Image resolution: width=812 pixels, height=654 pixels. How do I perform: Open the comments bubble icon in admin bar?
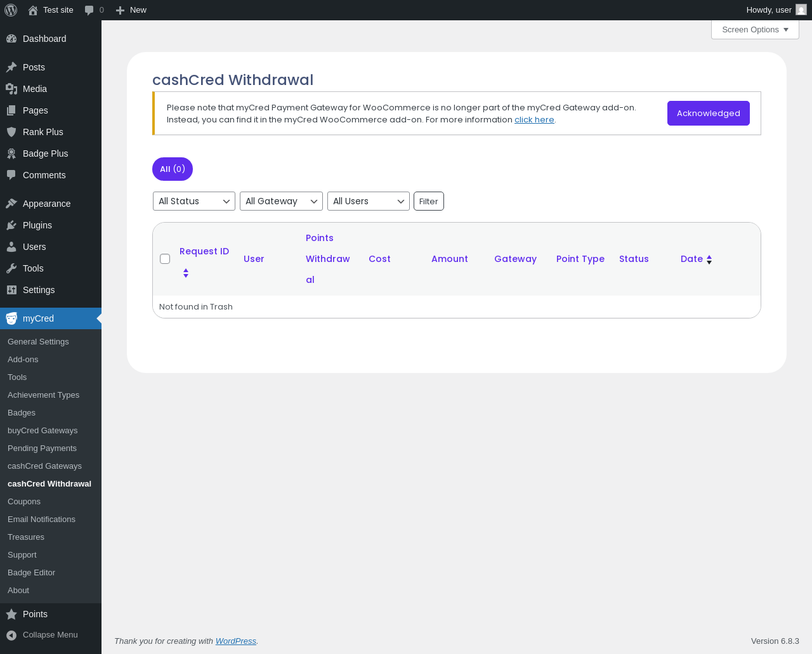(x=89, y=10)
